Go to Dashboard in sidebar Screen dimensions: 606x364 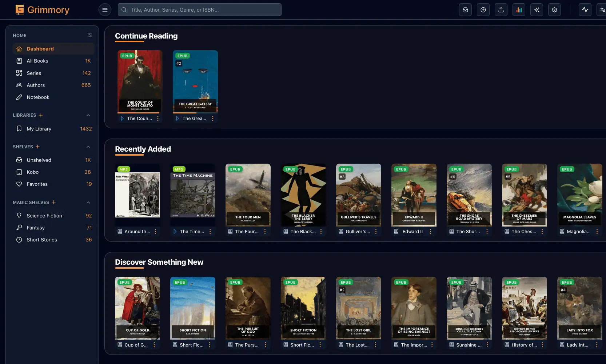[x=53, y=49]
